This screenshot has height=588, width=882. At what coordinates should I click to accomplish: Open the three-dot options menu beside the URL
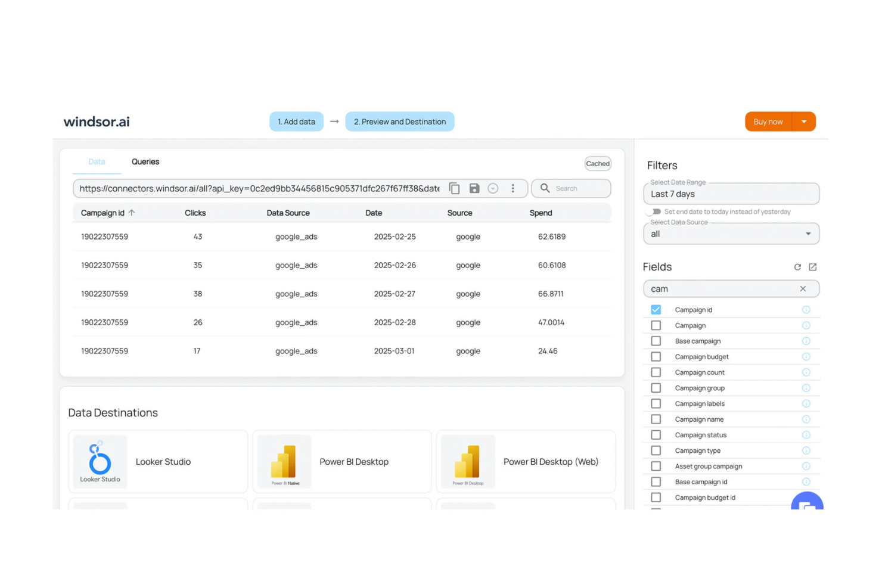[x=513, y=188]
